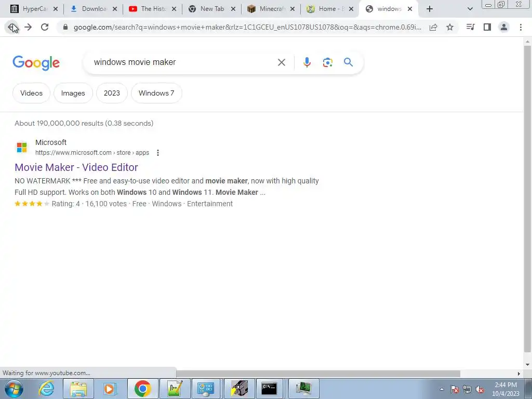
Task: Click the address bar URL
Action: 247,28
